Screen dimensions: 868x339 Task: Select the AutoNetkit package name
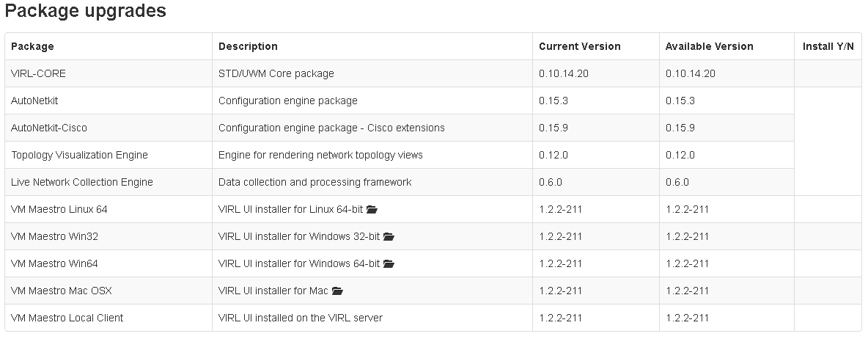[x=34, y=101]
